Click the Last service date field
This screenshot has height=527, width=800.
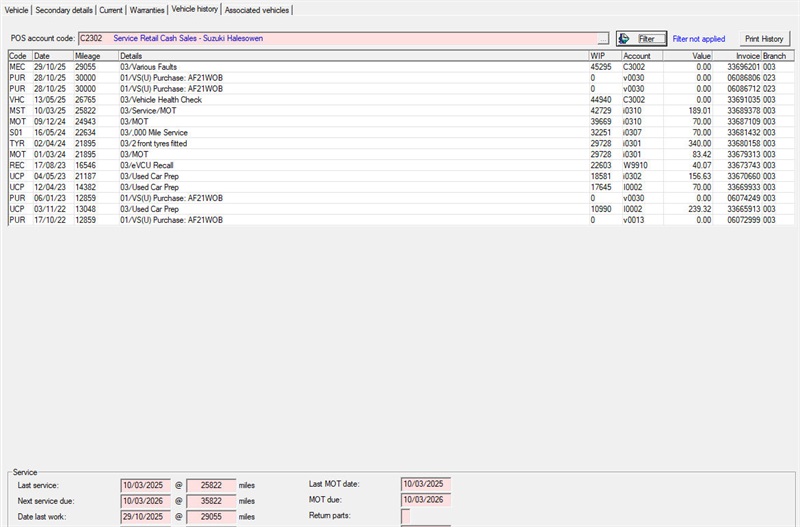[x=146, y=484]
